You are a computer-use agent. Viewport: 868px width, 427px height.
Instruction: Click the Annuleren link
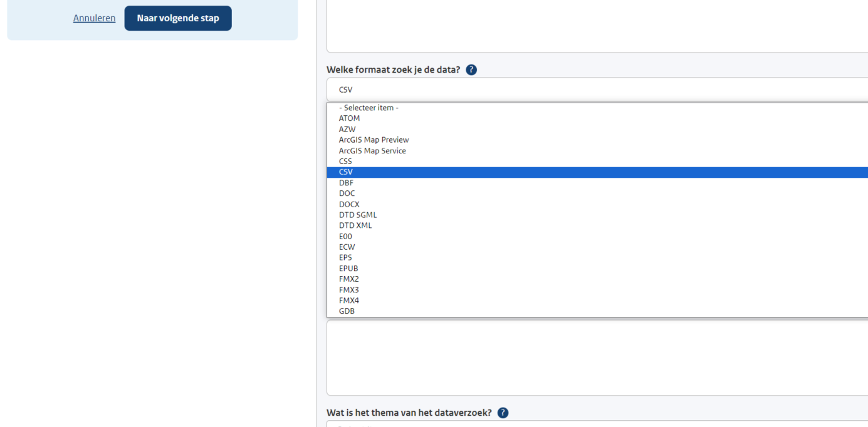tap(94, 18)
